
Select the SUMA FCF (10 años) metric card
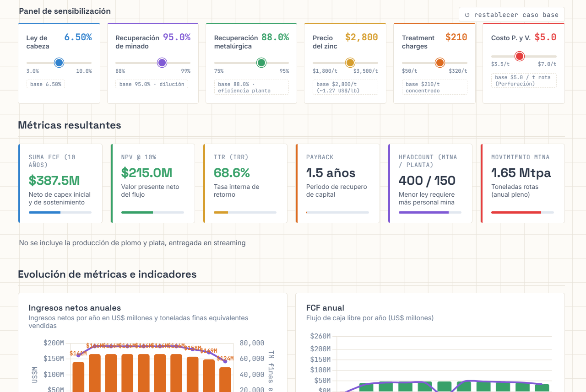60,183
